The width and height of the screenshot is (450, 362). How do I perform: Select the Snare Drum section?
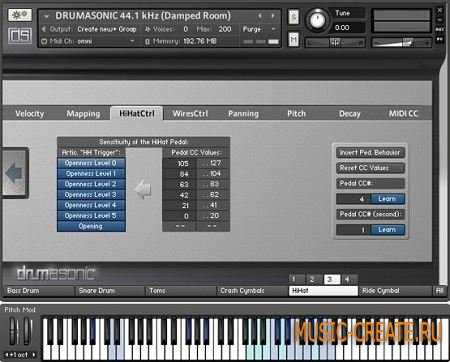point(110,291)
